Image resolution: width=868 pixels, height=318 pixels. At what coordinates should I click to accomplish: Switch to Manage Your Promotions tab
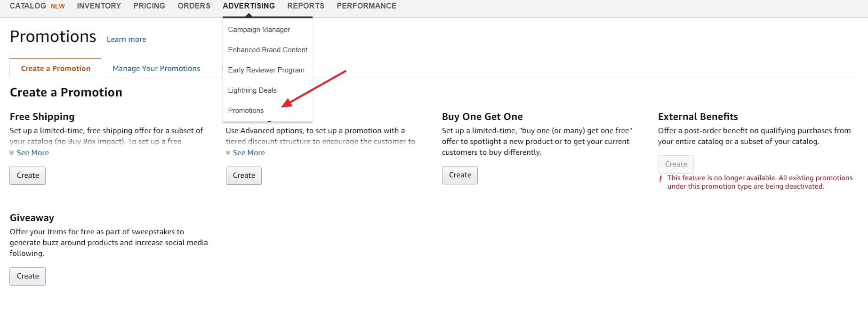point(156,68)
